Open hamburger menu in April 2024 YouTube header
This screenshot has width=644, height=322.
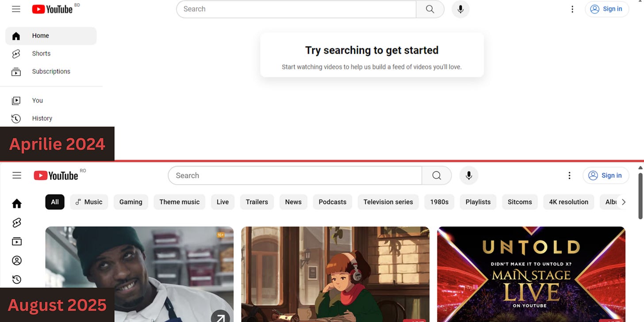[16, 9]
